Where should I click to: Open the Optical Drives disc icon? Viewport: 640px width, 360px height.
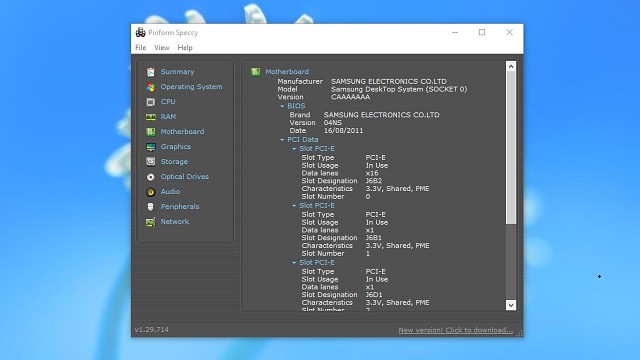151,177
